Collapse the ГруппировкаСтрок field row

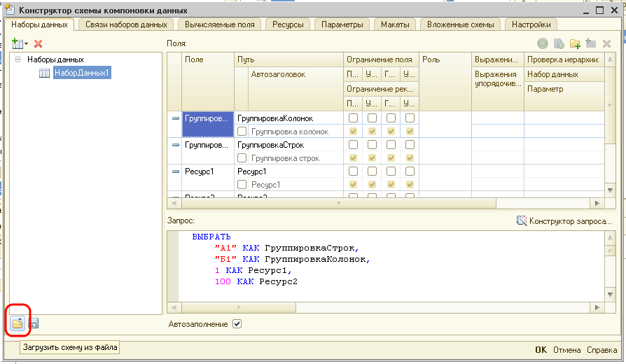pyautogui.click(x=175, y=145)
